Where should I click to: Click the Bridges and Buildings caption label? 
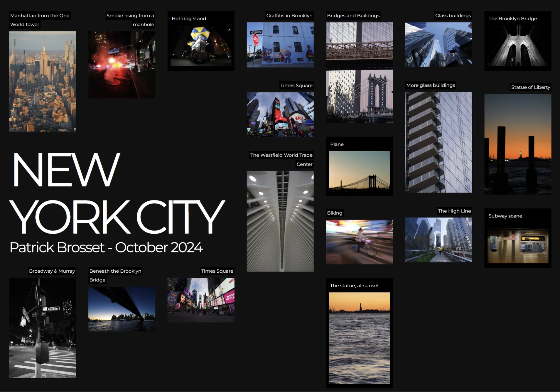[353, 16]
